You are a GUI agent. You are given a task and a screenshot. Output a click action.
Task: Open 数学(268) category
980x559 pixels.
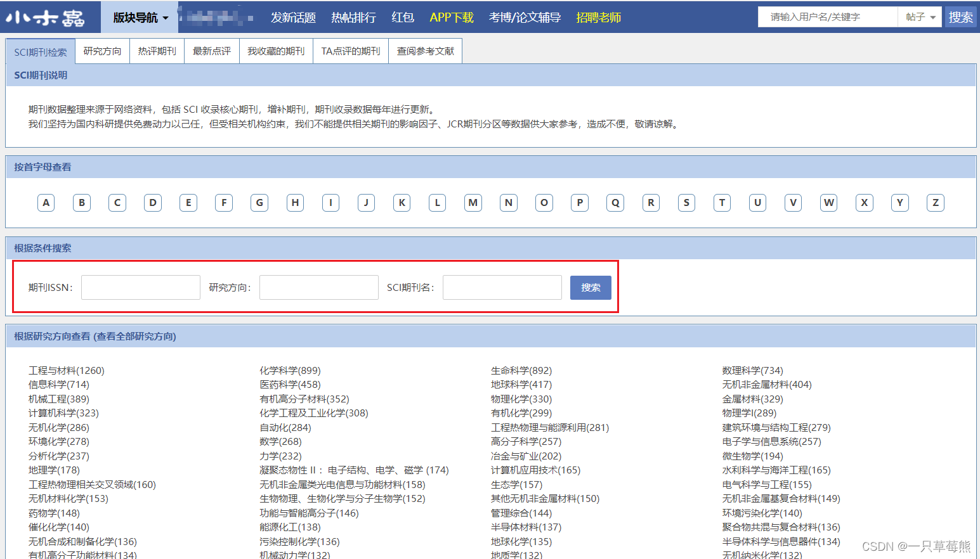(x=280, y=442)
